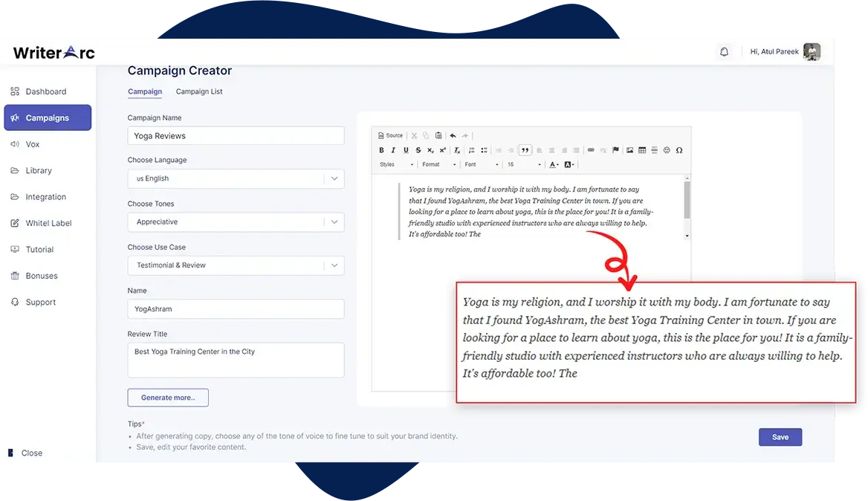Switch to the Campaign List tab
The image size is (868, 501).
[x=199, y=91]
